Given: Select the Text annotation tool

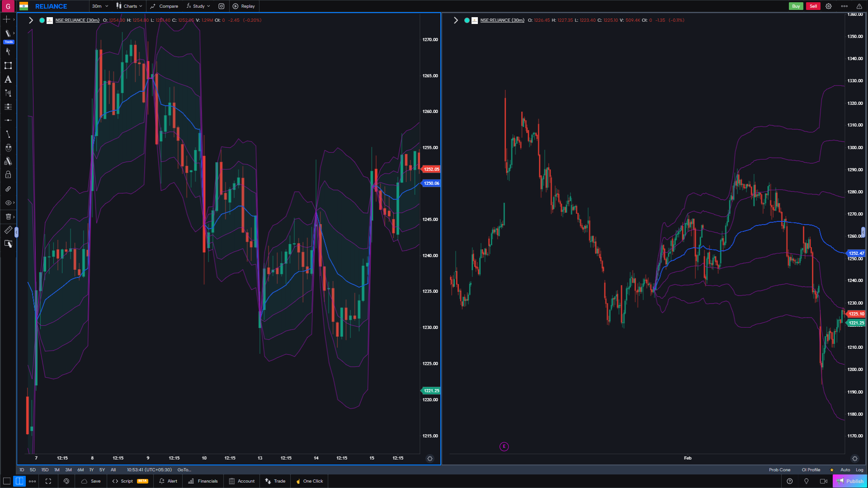Looking at the screenshot, I should pyautogui.click(x=8, y=80).
